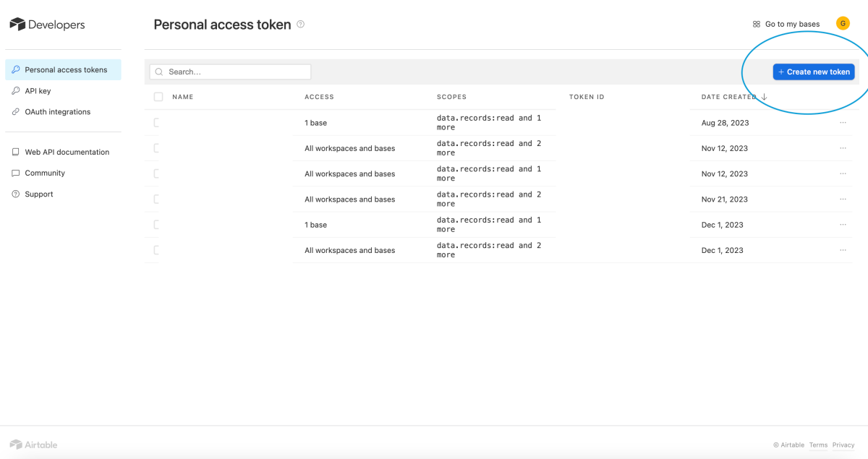
Task: Open the Terms link in the footer
Action: (x=818, y=445)
